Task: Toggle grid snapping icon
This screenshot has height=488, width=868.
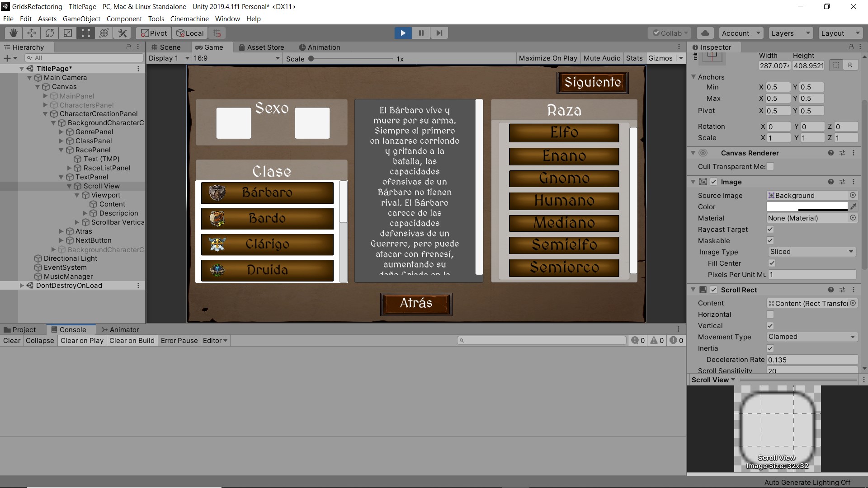Action: [x=217, y=33]
